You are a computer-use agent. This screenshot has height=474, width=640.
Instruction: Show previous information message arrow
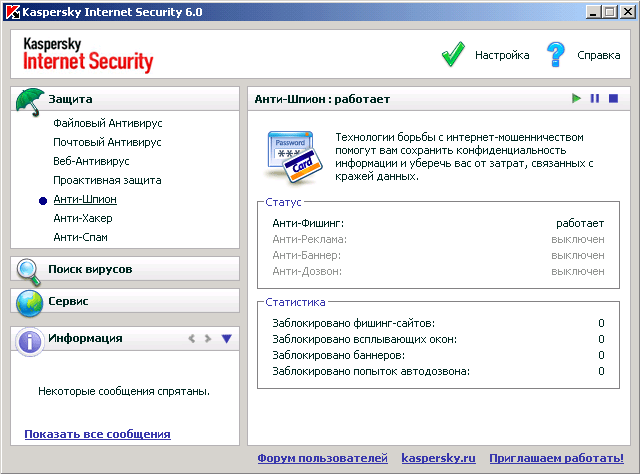[191, 339]
